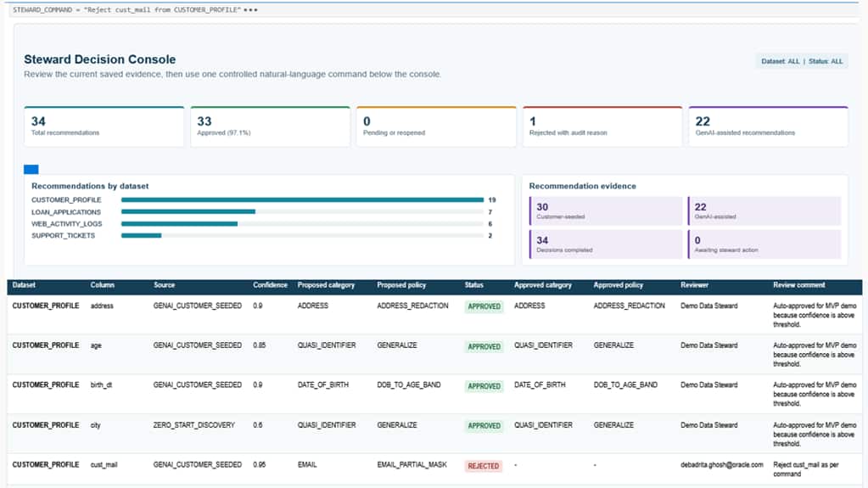868x488 pixels.
Task: Select Demo Data Steward in the address row
Action: [x=709, y=306]
